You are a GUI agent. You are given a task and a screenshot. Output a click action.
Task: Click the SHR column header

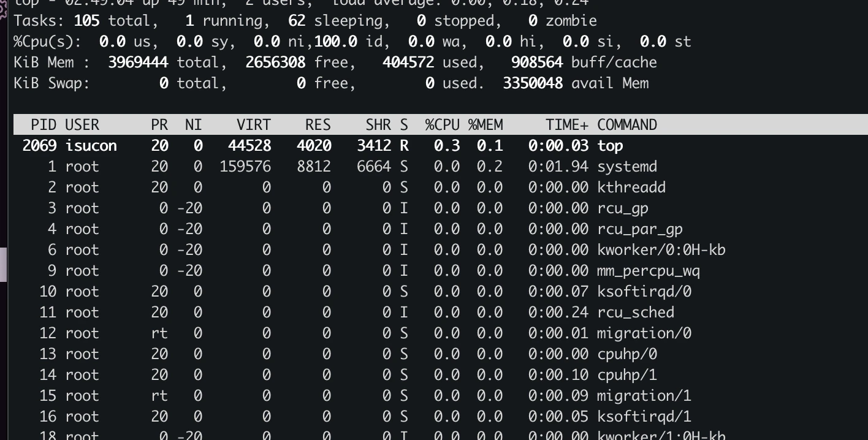[x=378, y=125]
